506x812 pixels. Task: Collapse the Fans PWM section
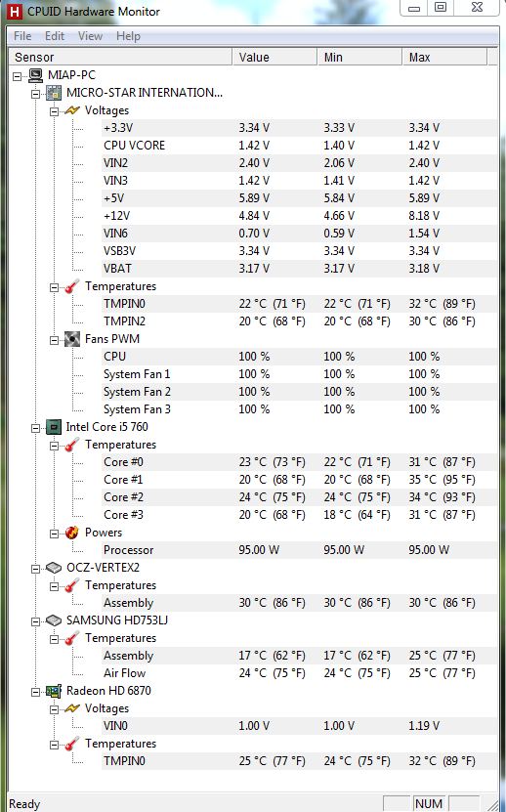click(54, 340)
